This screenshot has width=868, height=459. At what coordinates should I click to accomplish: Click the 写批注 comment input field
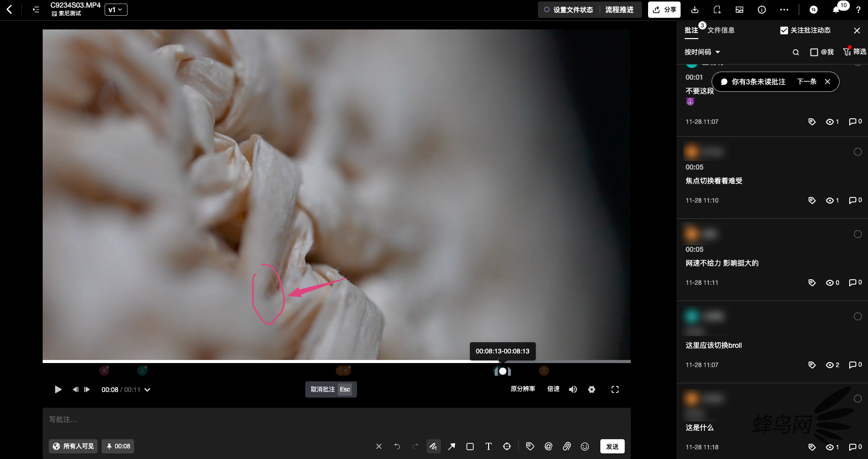[x=335, y=419]
